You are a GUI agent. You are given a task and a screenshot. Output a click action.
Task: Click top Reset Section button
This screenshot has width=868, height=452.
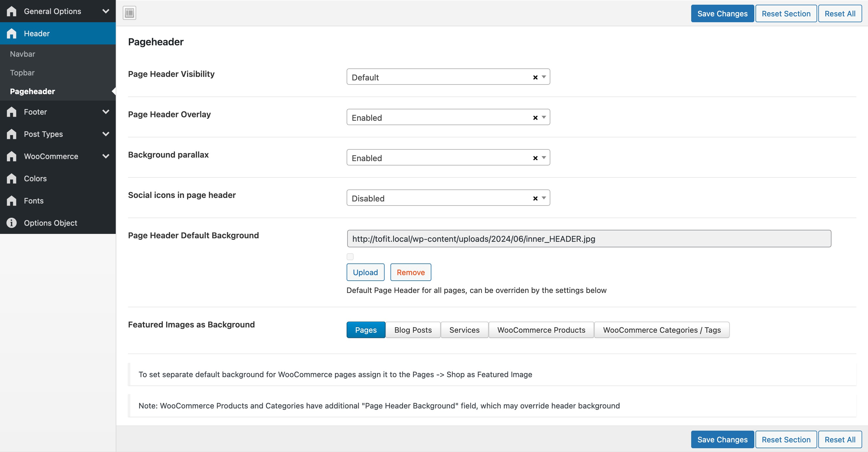pos(786,13)
